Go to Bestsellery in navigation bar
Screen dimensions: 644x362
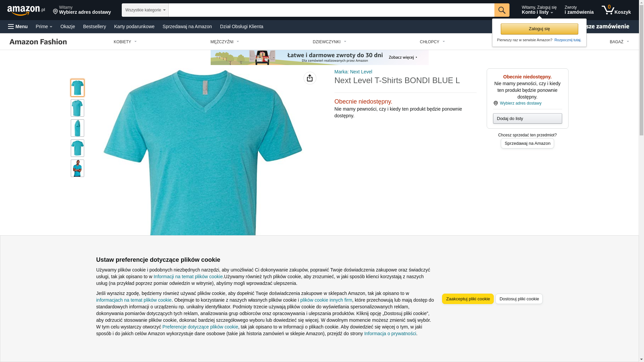(95, 26)
